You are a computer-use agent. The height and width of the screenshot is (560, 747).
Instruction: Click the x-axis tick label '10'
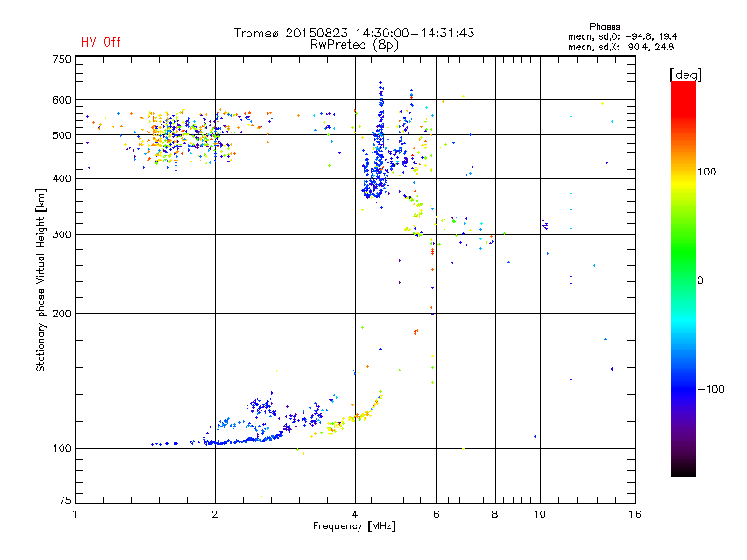[540, 514]
